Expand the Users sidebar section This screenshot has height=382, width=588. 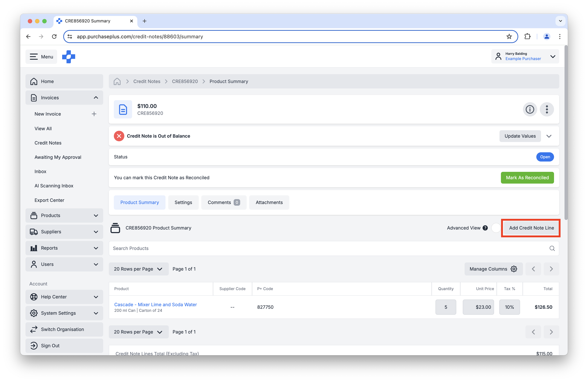(x=64, y=264)
